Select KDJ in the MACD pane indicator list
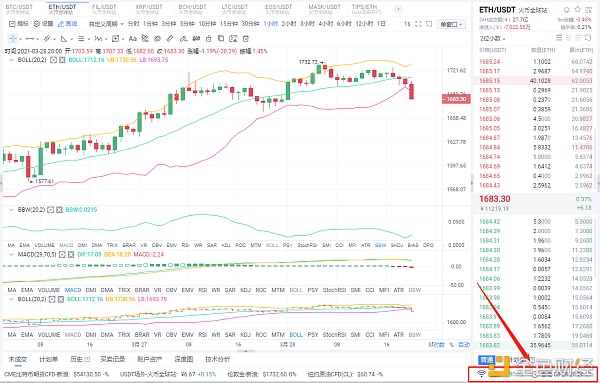This screenshot has width=600, height=383. [x=246, y=290]
